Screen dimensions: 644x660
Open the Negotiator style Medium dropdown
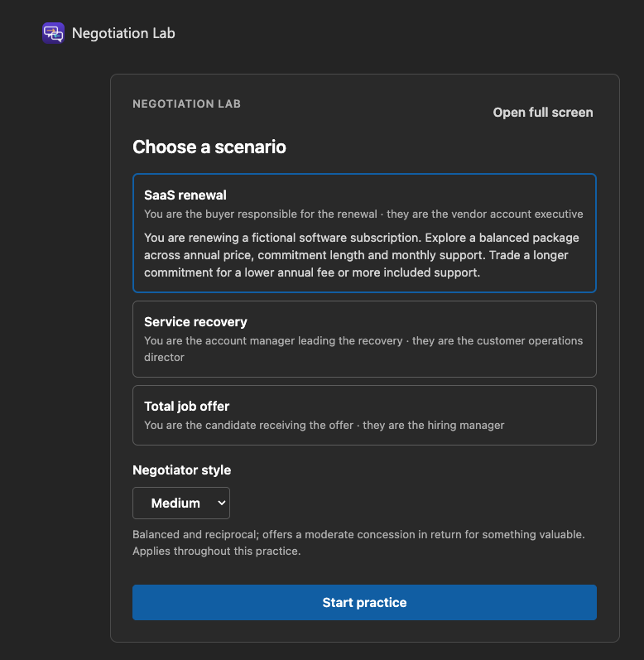click(181, 503)
